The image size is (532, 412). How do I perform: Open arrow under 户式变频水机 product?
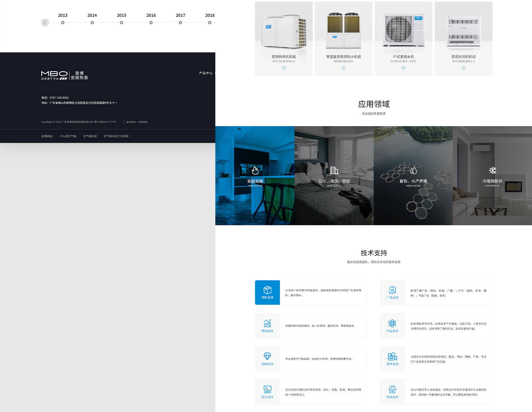tap(403, 68)
